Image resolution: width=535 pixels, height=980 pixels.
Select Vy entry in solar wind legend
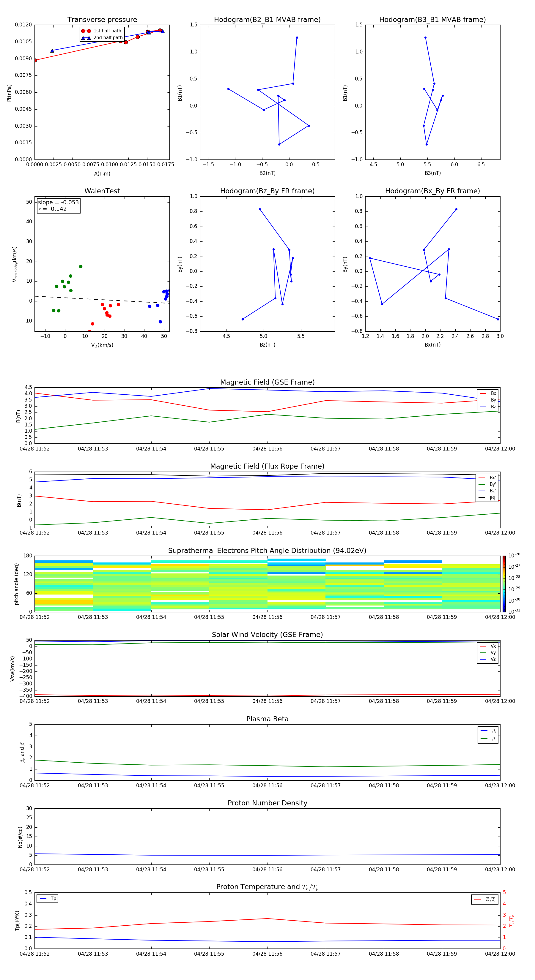tap(488, 652)
